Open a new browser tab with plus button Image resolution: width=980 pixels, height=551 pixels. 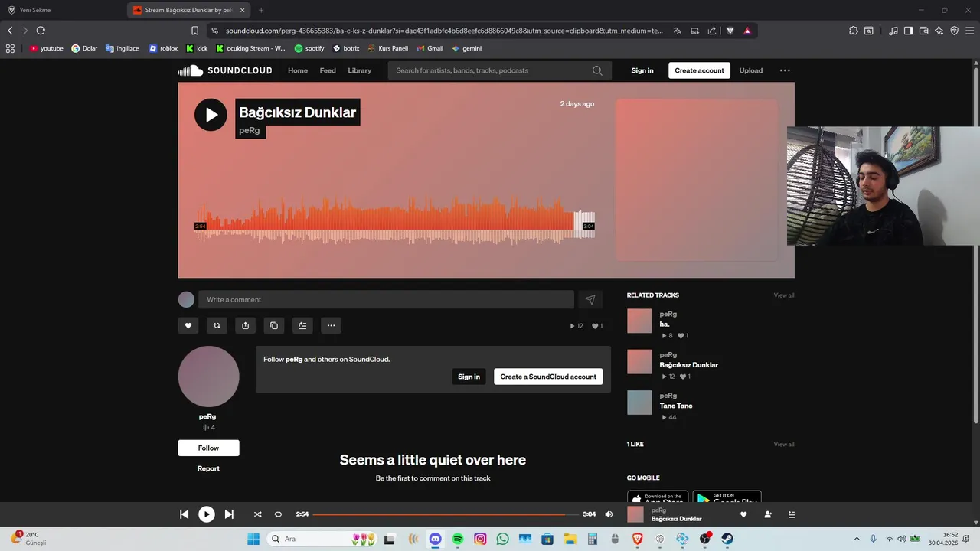261,10
